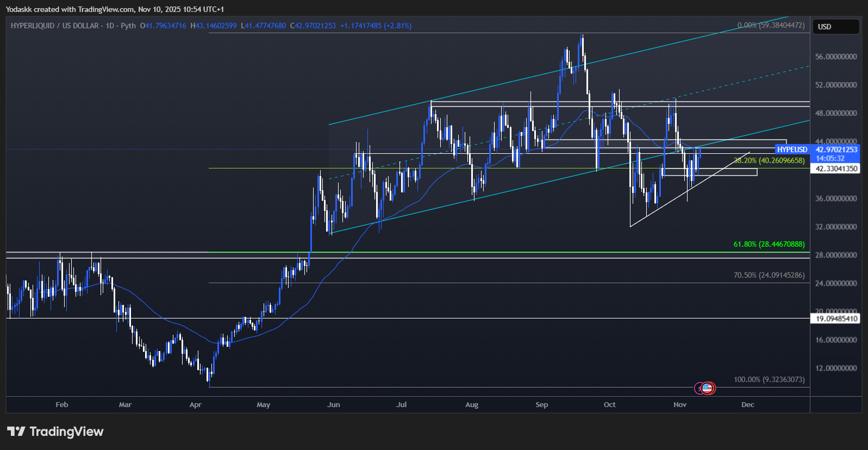
Task: Click the 19.09485410 horizontal line price label
Action: tap(836, 318)
